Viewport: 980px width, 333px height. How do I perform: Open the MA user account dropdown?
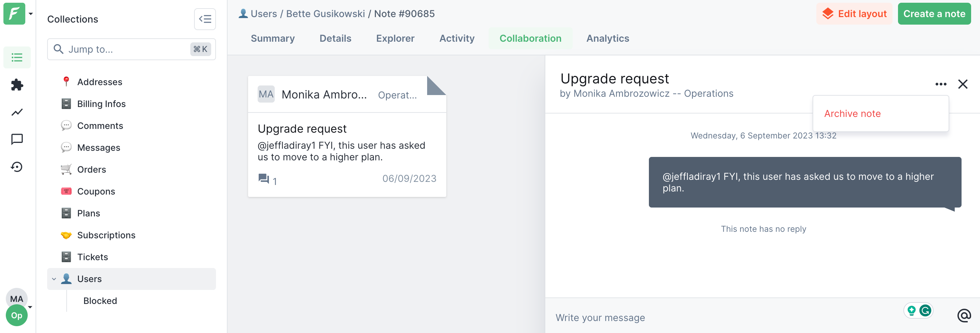point(30,307)
